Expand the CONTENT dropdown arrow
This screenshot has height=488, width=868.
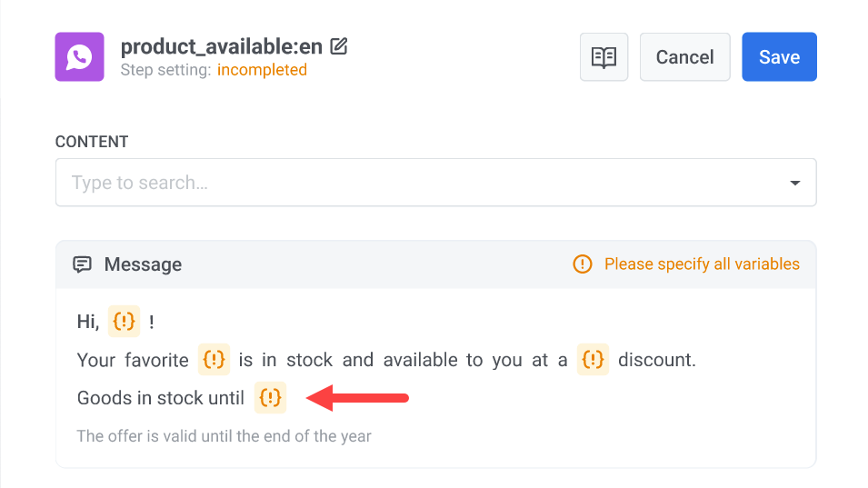(794, 183)
